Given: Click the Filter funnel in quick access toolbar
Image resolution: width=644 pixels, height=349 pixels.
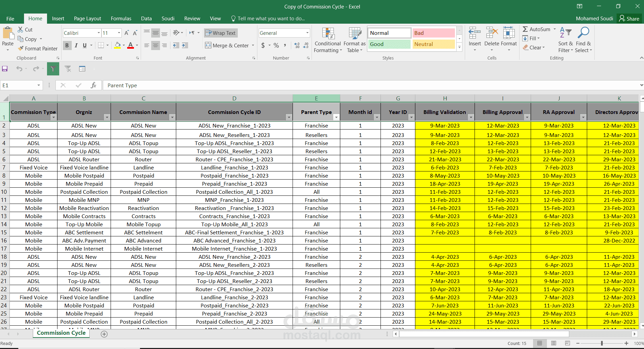Looking at the screenshot, I should click(x=53, y=69).
